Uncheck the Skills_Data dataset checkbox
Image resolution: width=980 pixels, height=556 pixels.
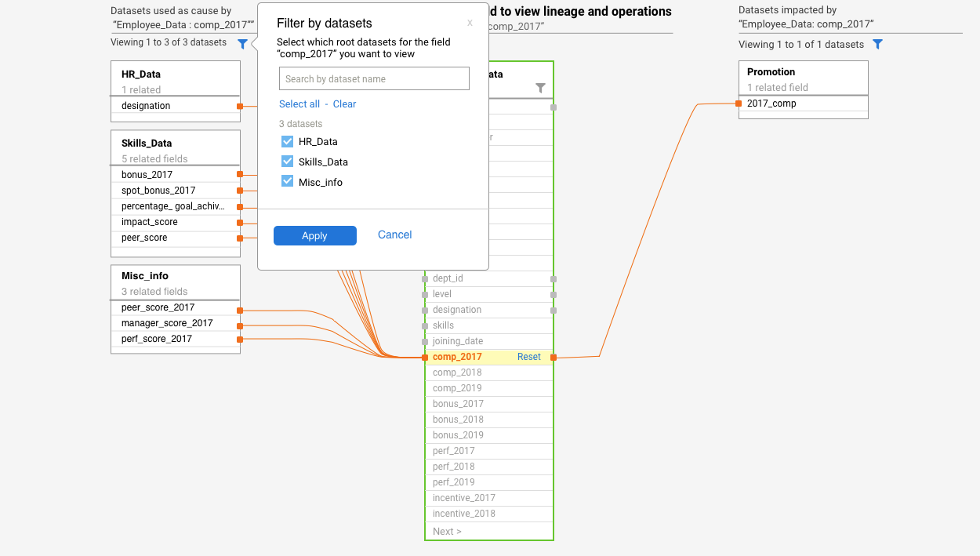coord(287,162)
